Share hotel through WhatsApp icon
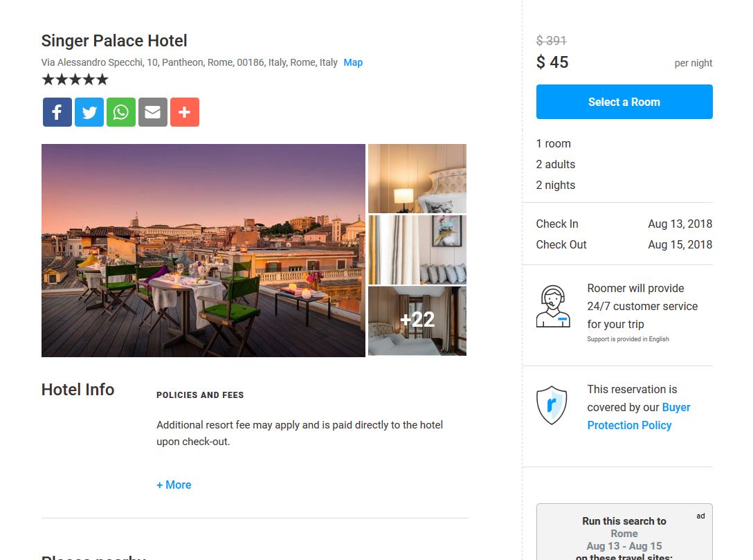 121,112
